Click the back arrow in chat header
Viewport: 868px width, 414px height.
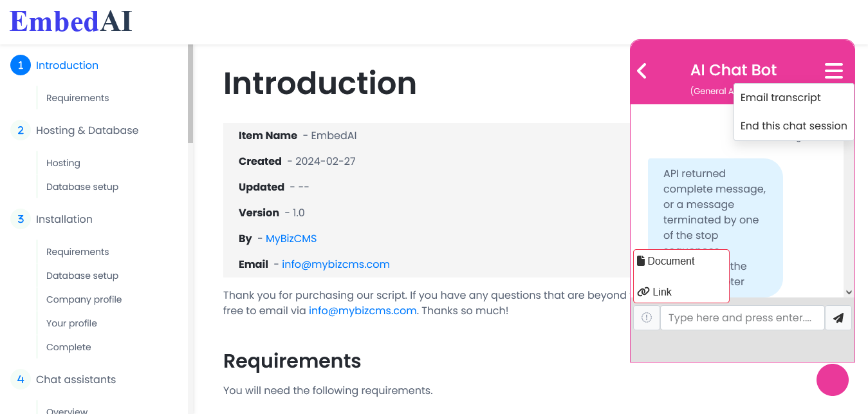coord(642,70)
